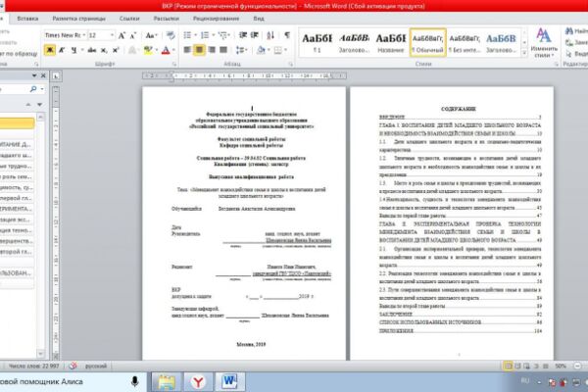Open font size dropdown
The width and height of the screenshot is (588, 392).
(x=112, y=35)
